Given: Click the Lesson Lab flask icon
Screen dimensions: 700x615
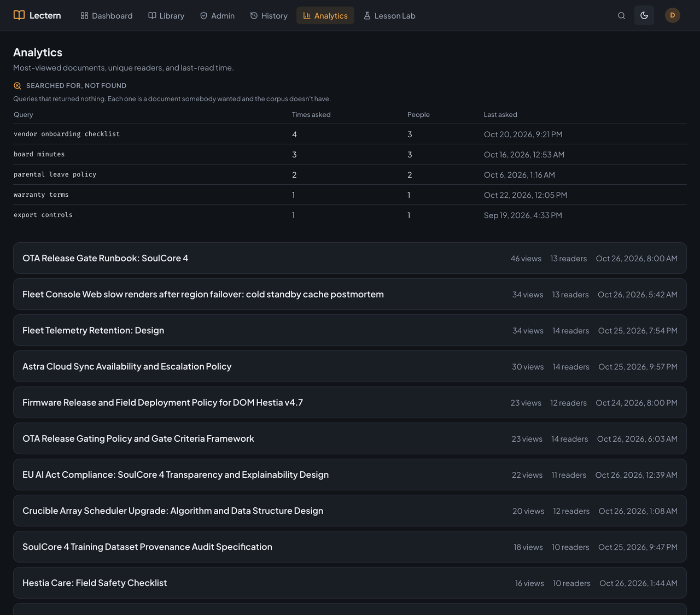Looking at the screenshot, I should click(x=367, y=16).
